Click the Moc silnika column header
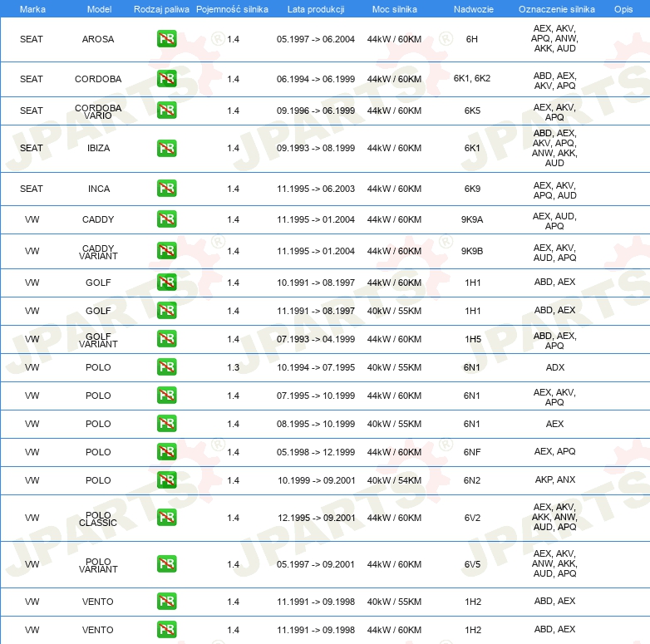 pos(394,8)
